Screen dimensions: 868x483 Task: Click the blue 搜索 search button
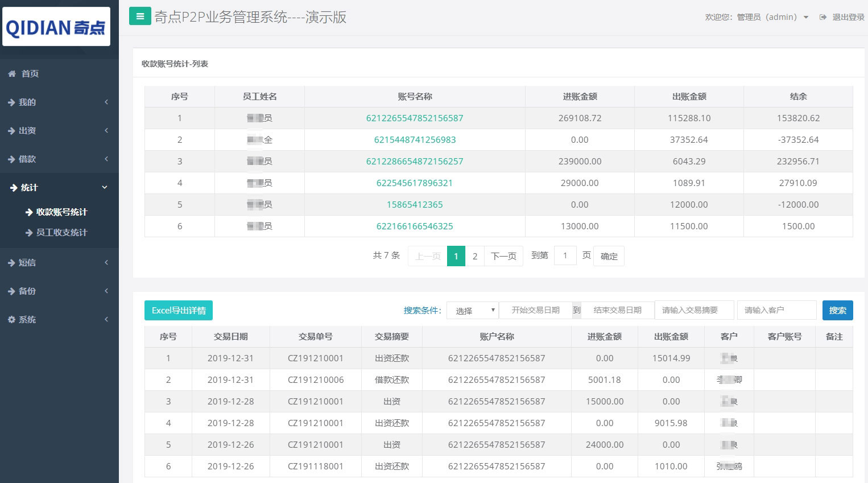837,310
